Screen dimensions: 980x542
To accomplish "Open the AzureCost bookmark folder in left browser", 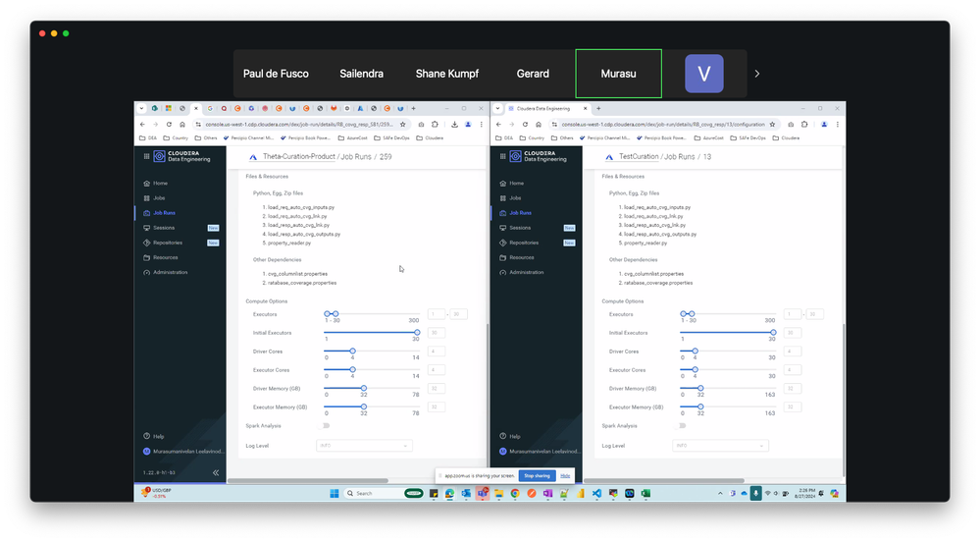I will click(x=352, y=137).
